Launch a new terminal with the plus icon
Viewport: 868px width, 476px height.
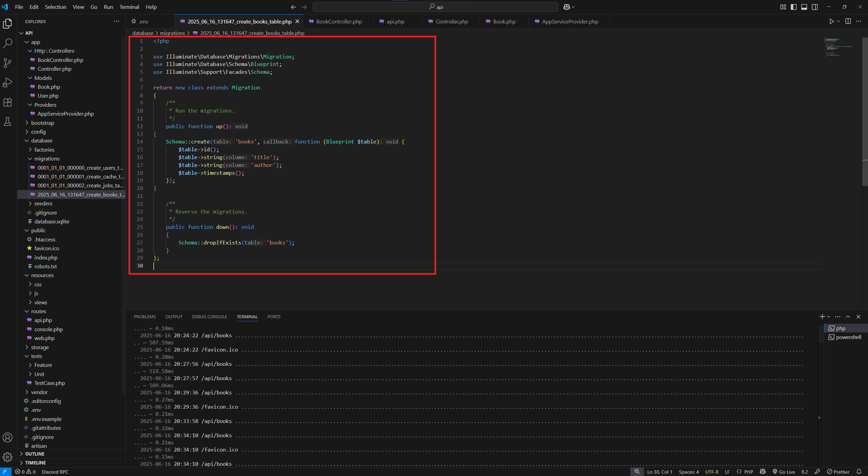(823, 317)
